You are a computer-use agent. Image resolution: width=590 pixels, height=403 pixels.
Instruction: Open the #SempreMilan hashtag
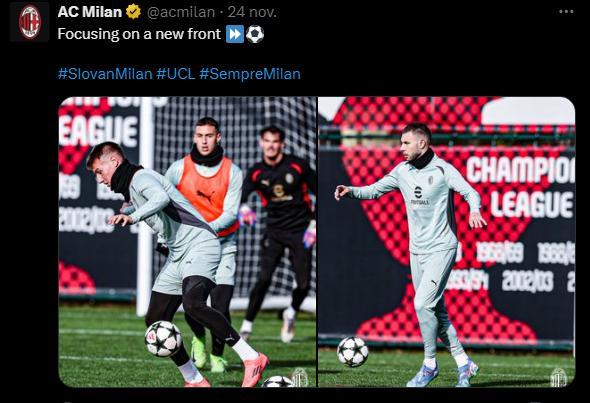pyautogui.click(x=250, y=74)
